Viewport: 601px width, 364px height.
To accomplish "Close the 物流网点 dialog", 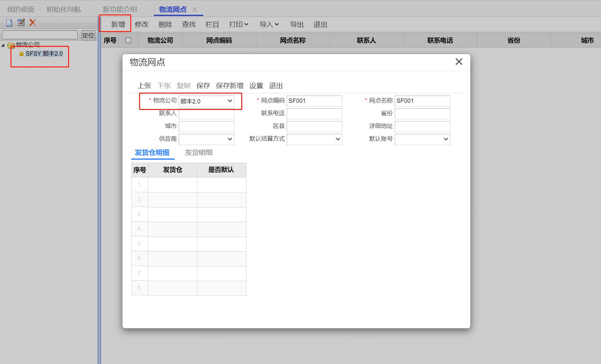I will point(459,62).
